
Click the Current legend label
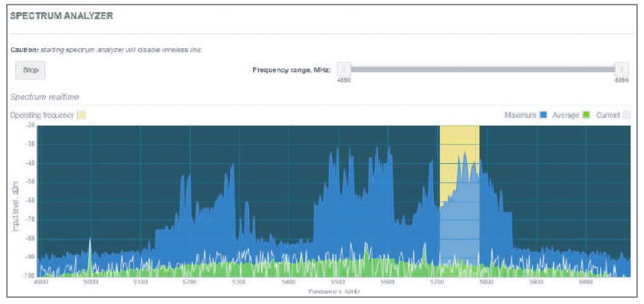[608, 116]
